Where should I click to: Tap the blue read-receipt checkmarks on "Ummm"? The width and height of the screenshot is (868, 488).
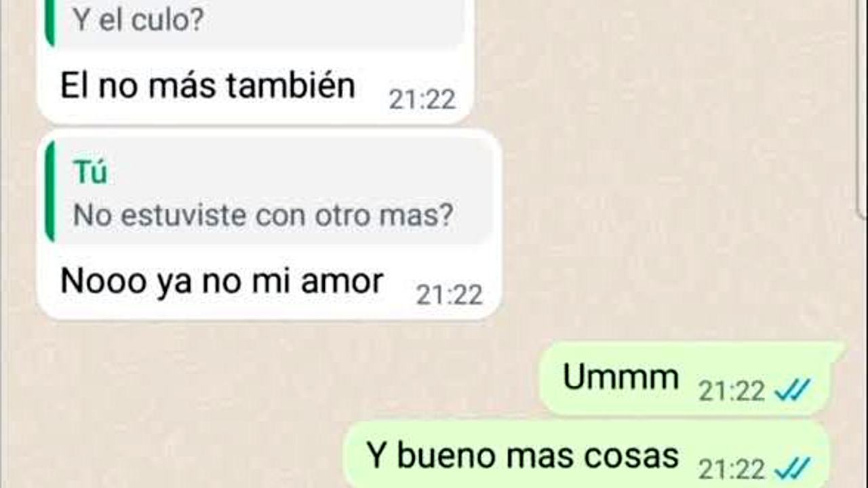point(793,390)
